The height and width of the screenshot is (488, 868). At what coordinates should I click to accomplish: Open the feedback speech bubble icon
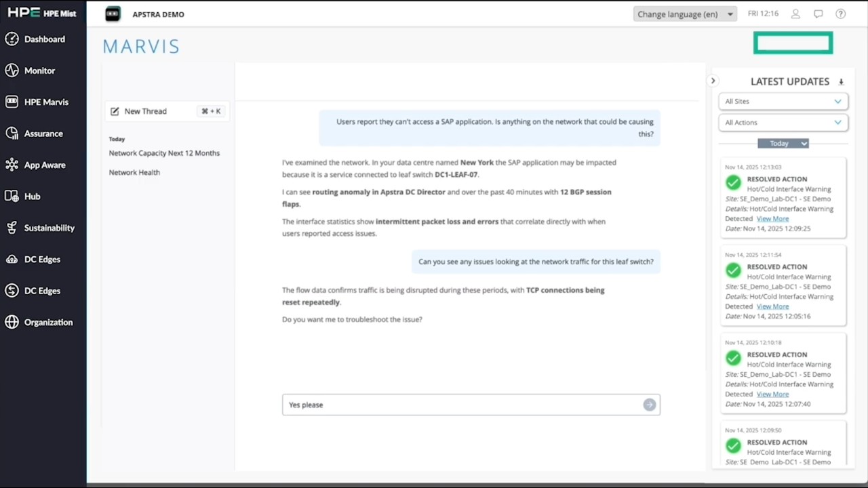(818, 14)
